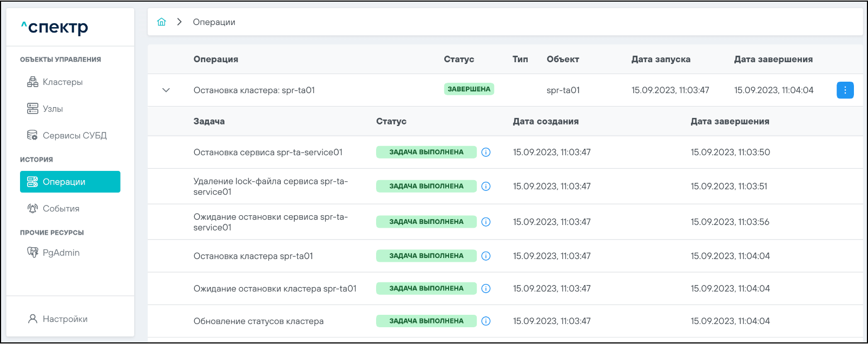Open the События history page
Screen dimensions: 868x344
pyautogui.click(x=61, y=209)
